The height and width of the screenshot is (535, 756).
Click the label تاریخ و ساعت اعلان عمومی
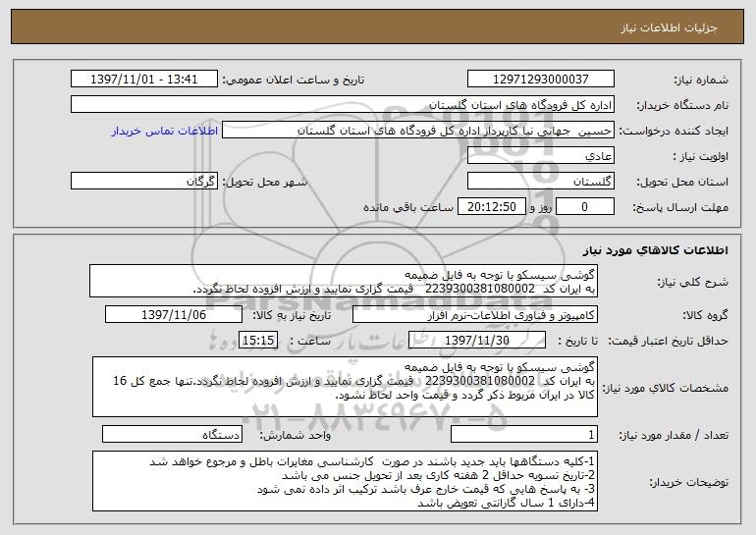click(x=294, y=80)
